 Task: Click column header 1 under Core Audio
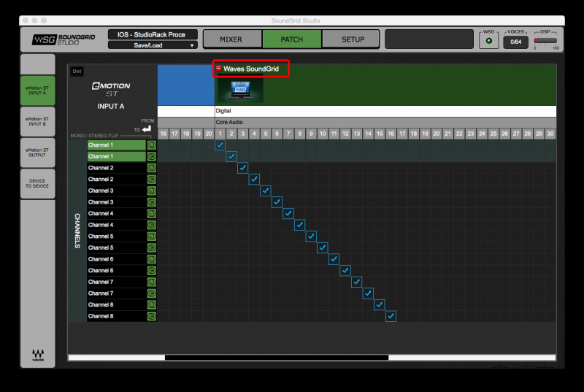[x=220, y=134]
